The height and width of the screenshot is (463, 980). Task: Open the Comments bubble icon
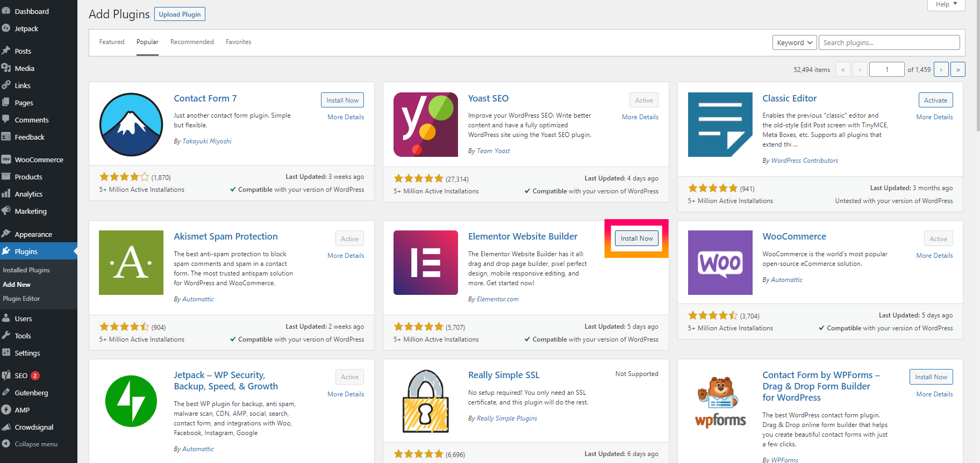click(6, 119)
